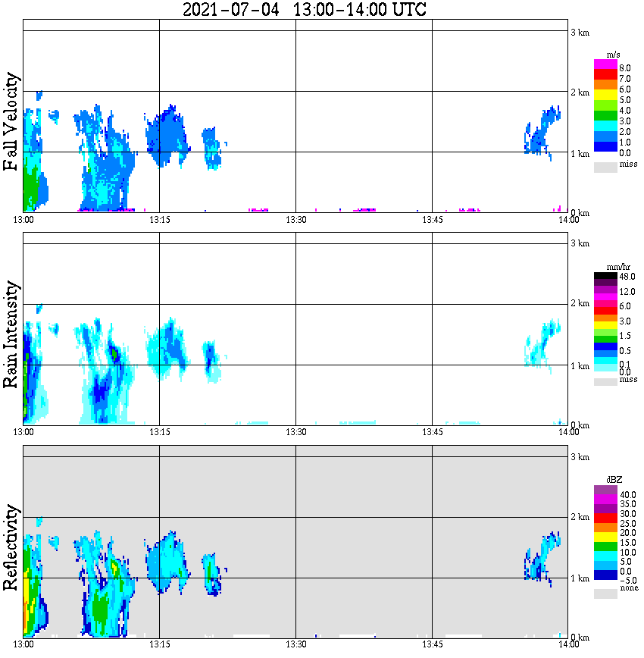
Task: Click the pink 6.0 mm/hr legend swatch
Action: (x=605, y=304)
